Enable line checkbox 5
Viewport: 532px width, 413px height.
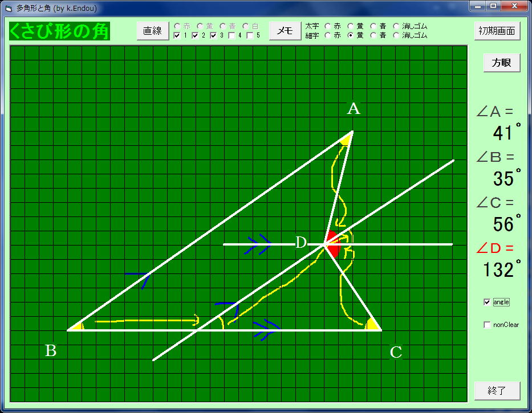(x=250, y=35)
